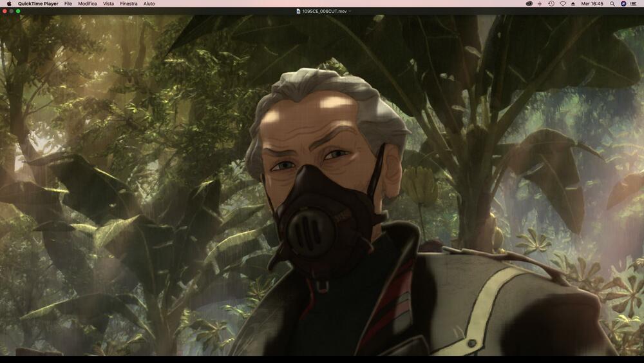Click the 109SCE_006CUT.mov document proxy icon
644x363 pixels.
[x=299, y=11]
